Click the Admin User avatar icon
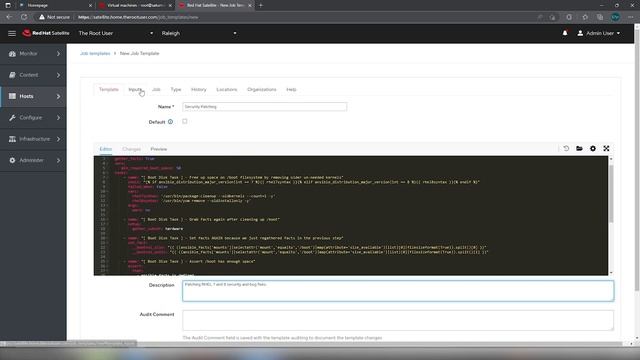Image resolution: width=640 pixels, height=360 pixels. coord(580,33)
